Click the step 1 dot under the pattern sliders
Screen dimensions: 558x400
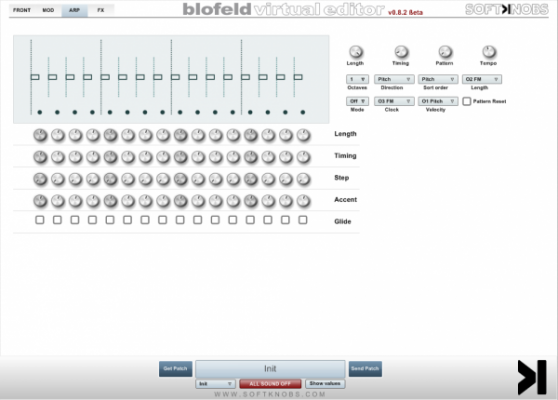pos(40,112)
